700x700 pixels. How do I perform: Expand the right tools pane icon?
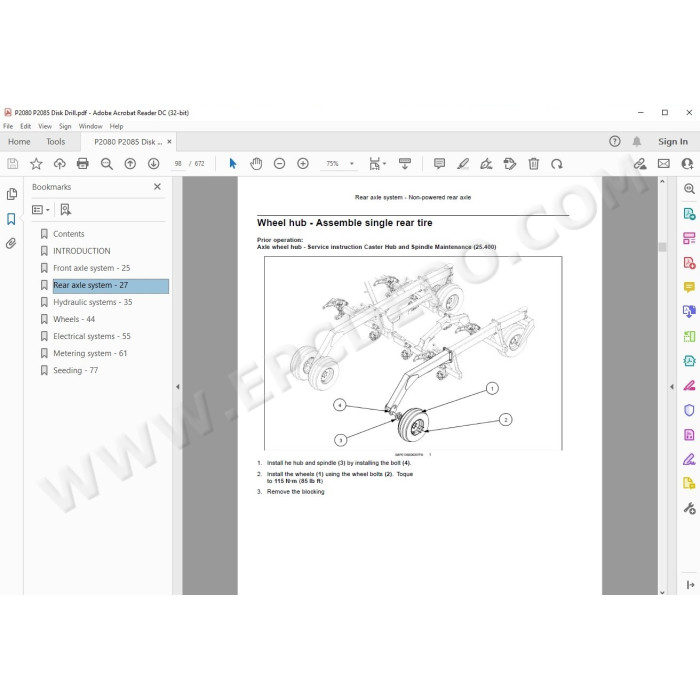tap(691, 584)
